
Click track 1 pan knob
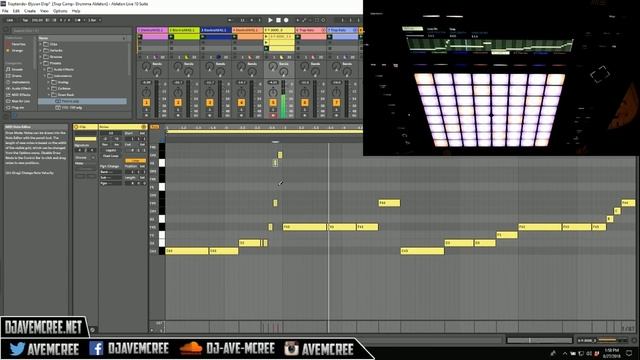tap(146, 92)
